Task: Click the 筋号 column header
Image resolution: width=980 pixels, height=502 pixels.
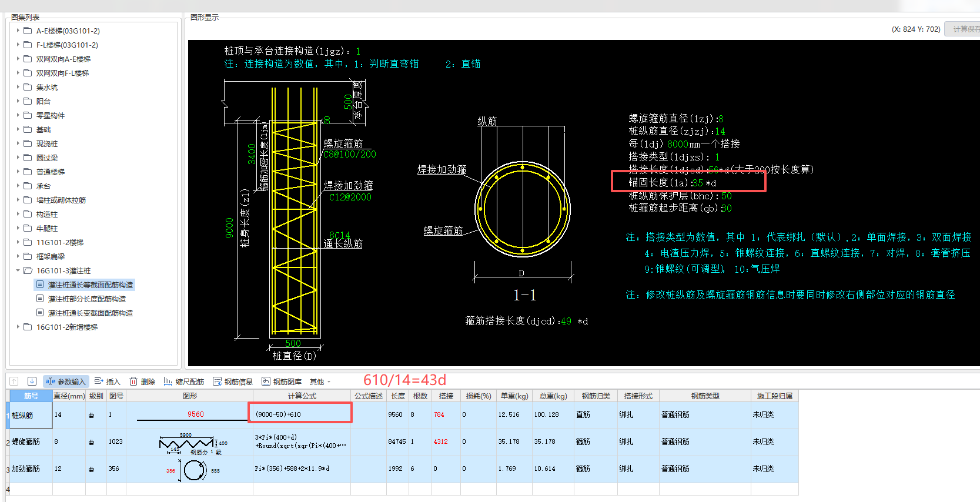Action: tap(31, 396)
